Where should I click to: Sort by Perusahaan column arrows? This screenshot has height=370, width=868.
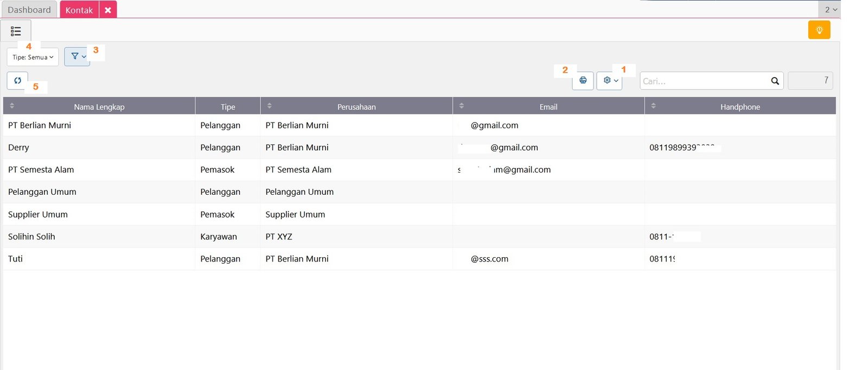270,106
